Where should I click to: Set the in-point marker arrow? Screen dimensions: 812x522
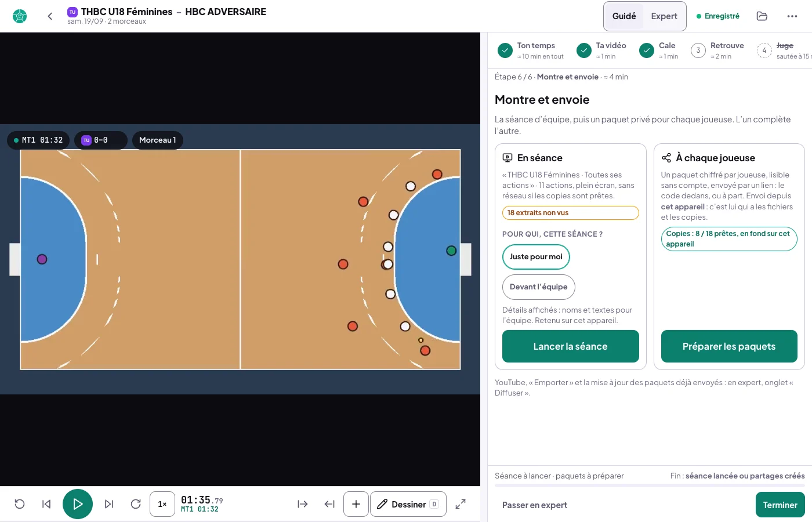click(303, 504)
